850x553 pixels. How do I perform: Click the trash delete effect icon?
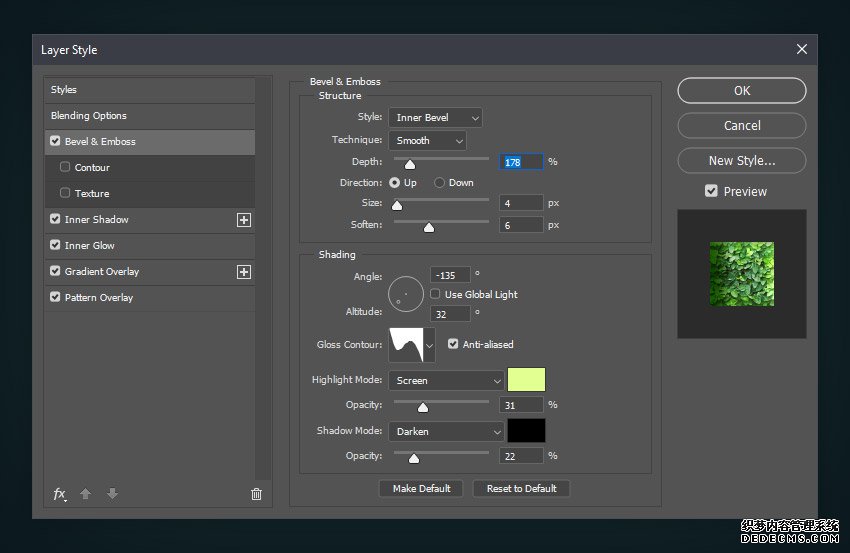[x=256, y=494]
